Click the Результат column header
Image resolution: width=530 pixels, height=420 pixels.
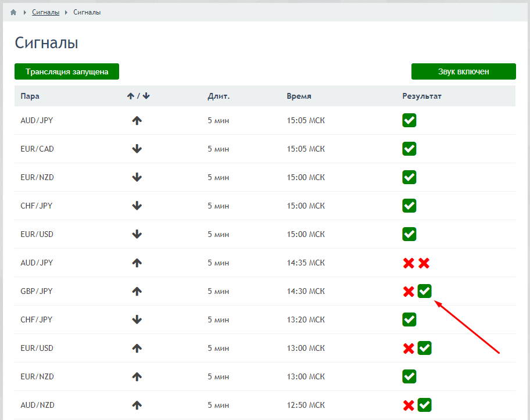(x=422, y=96)
